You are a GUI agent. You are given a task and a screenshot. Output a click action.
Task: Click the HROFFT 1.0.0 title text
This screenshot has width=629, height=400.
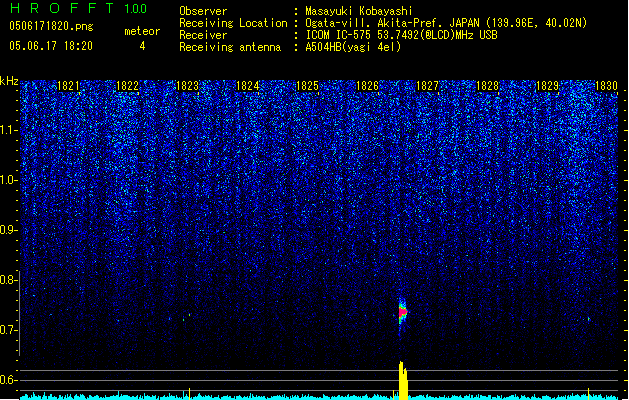79,8
